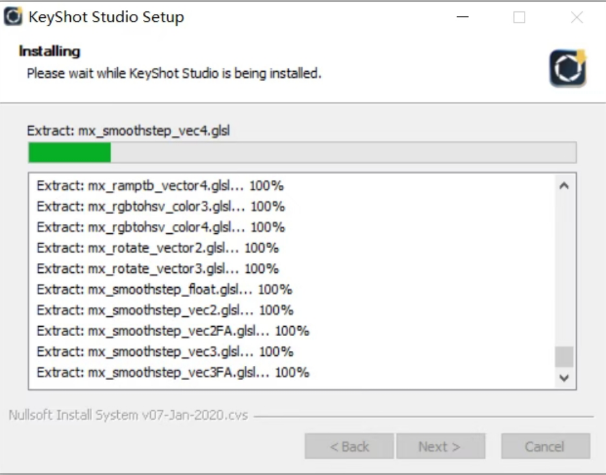Minimize the KeyShot Studio Setup window
Screen dimensions: 606x475
pos(463,17)
